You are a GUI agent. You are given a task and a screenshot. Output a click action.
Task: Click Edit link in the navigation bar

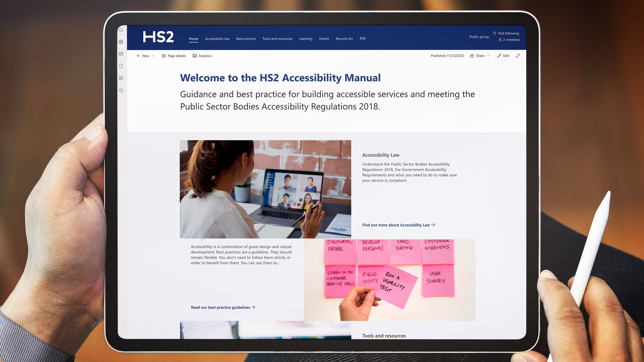click(363, 38)
